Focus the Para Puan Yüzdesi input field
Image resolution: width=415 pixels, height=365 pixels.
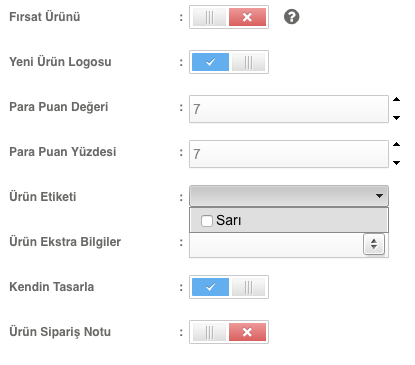point(289,154)
